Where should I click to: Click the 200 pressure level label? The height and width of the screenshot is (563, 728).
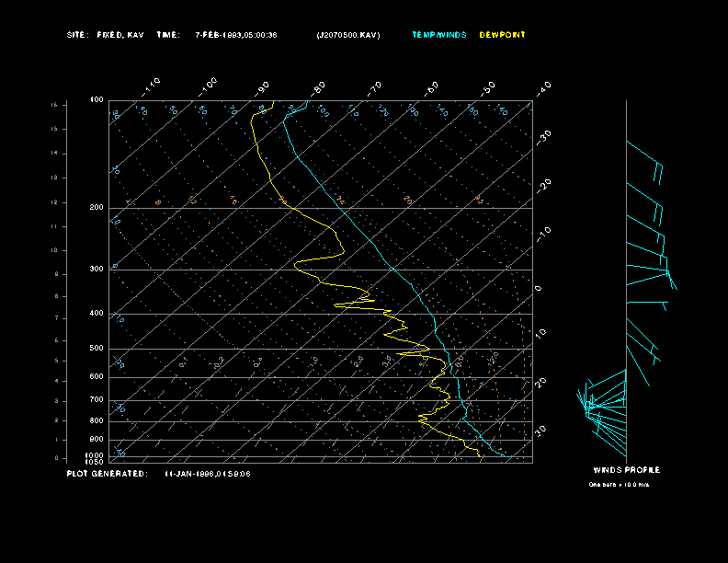click(97, 208)
